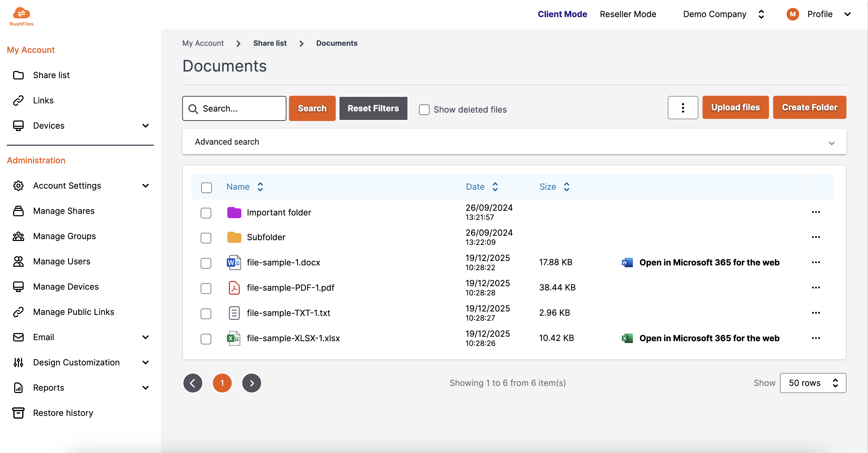This screenshot has height=453, width=868.
Task: Select the Restore history icon
Action: coord(19,412)
